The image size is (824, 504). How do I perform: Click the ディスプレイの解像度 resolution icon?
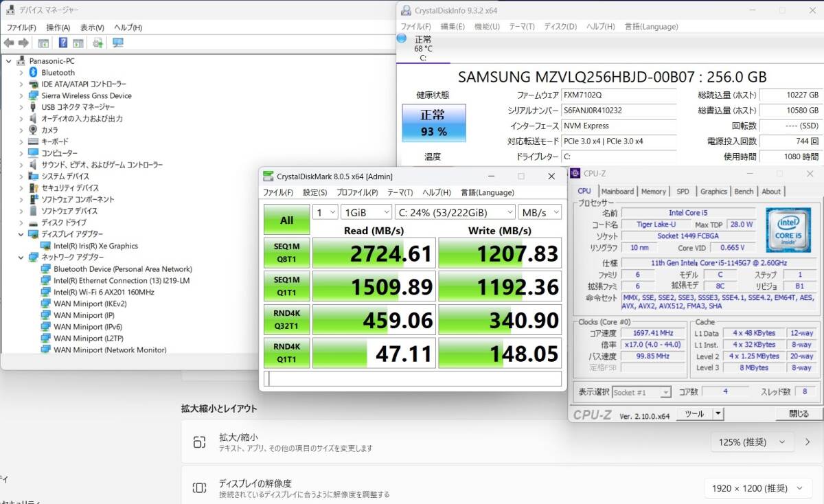pos(199,488)
